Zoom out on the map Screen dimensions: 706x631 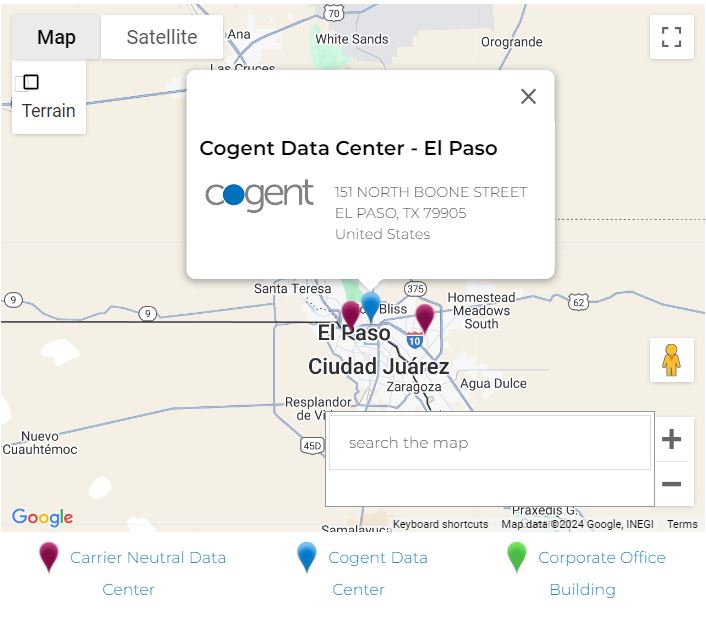[671, 485]
